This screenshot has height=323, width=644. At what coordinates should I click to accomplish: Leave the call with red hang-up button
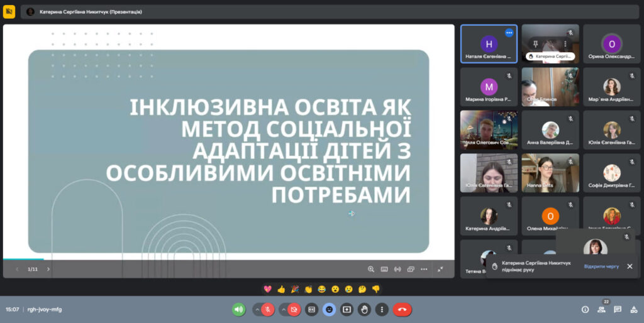402,309
